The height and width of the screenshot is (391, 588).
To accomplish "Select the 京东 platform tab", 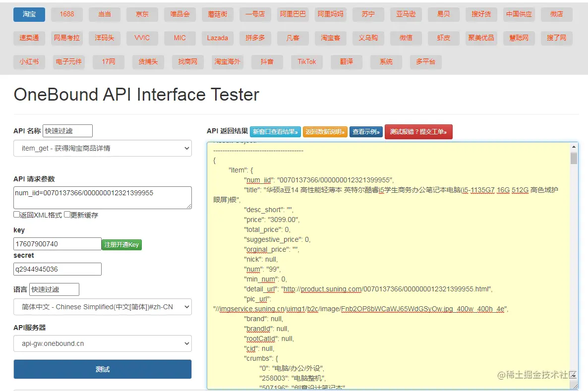I will (x=142, y=14).
